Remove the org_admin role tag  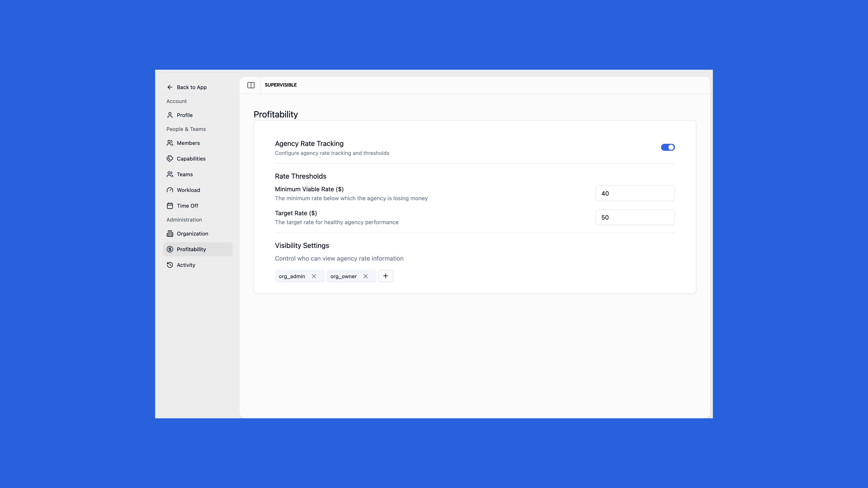(x=314, y=276)
